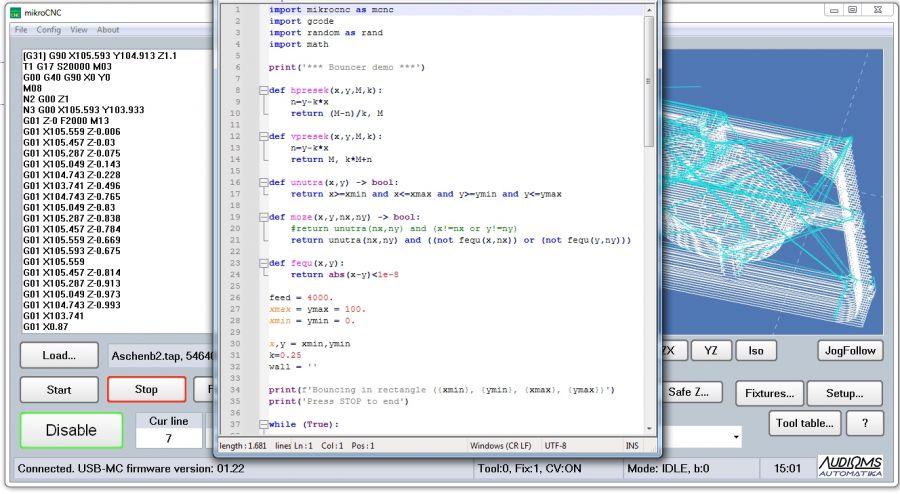Click the mikroCNC app icon in title bar
900x494 pixels.
pos(16,11)
